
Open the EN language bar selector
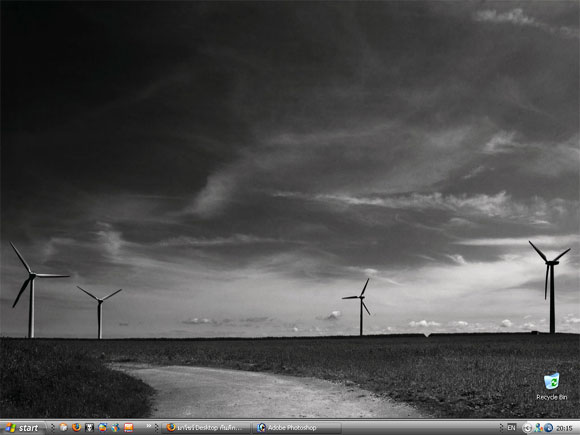[511, 428]
